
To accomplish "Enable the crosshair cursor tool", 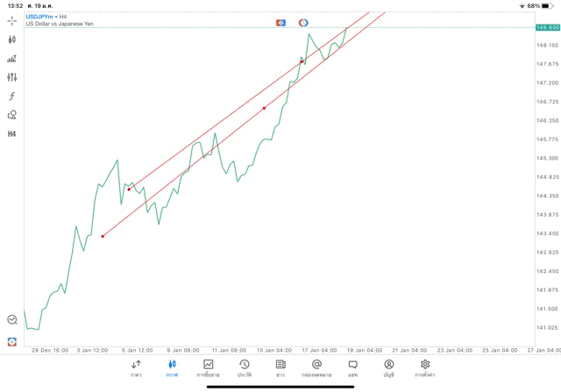I will 12,21.
